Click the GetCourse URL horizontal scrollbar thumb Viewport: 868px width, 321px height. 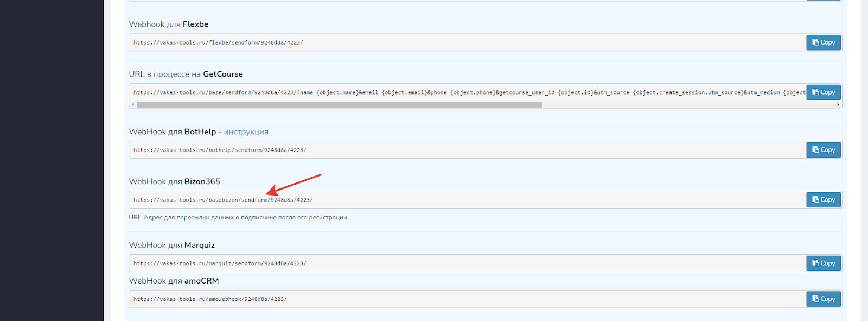pyautogui.click(x=339, y=105)
